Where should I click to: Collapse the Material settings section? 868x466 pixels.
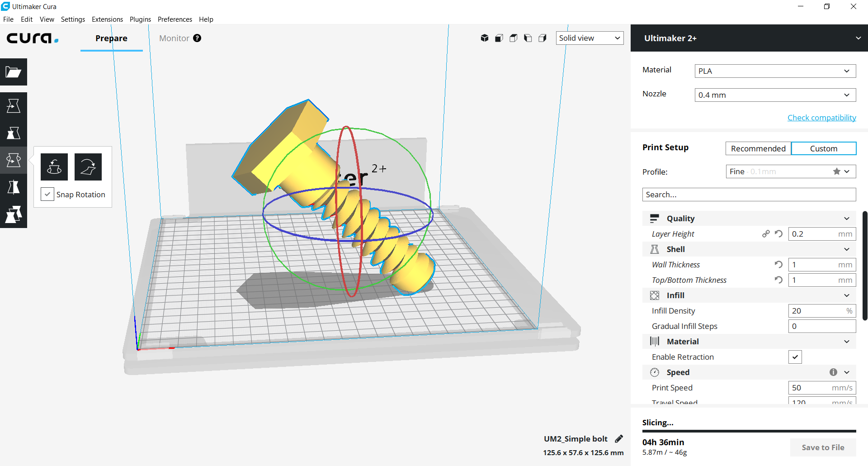[x=749, y=342]
